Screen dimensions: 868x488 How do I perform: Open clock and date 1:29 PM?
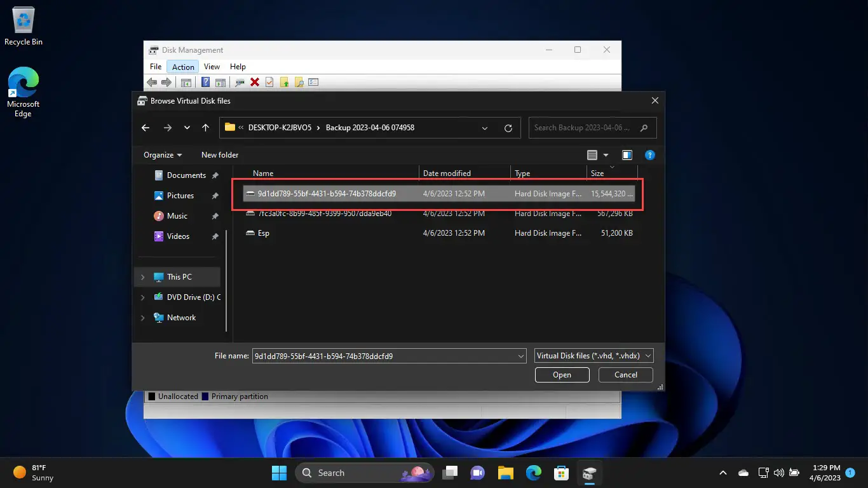click(825, 473)
